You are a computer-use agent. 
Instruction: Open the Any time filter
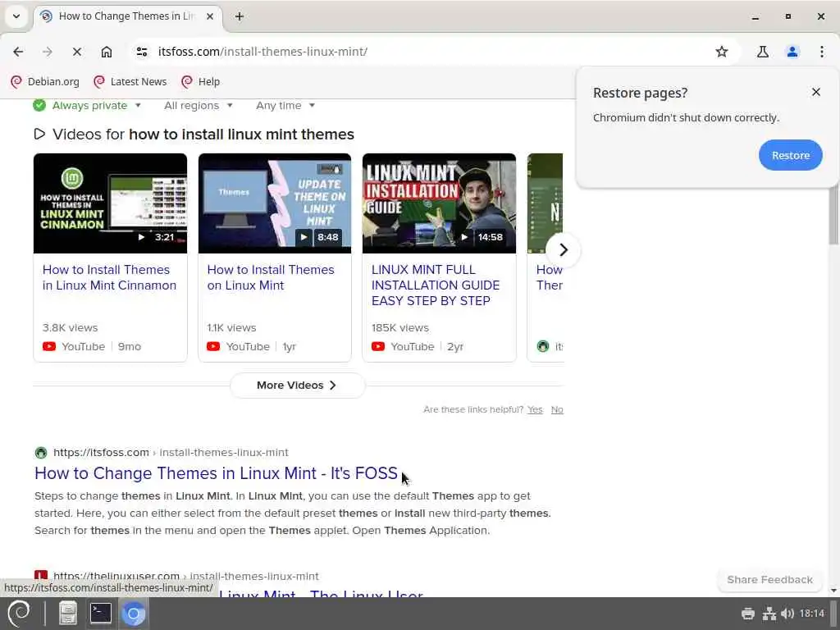pos(285,106)
